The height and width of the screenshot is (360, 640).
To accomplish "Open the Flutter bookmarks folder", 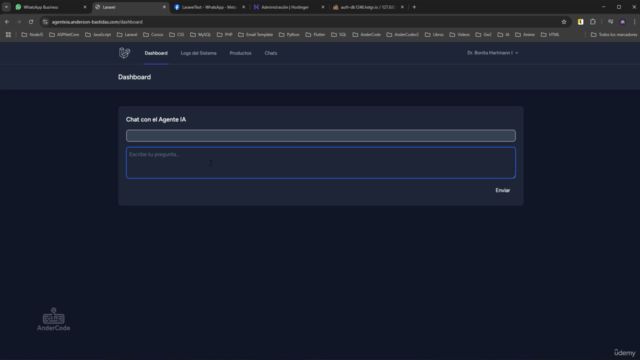I will coord(316,35).
